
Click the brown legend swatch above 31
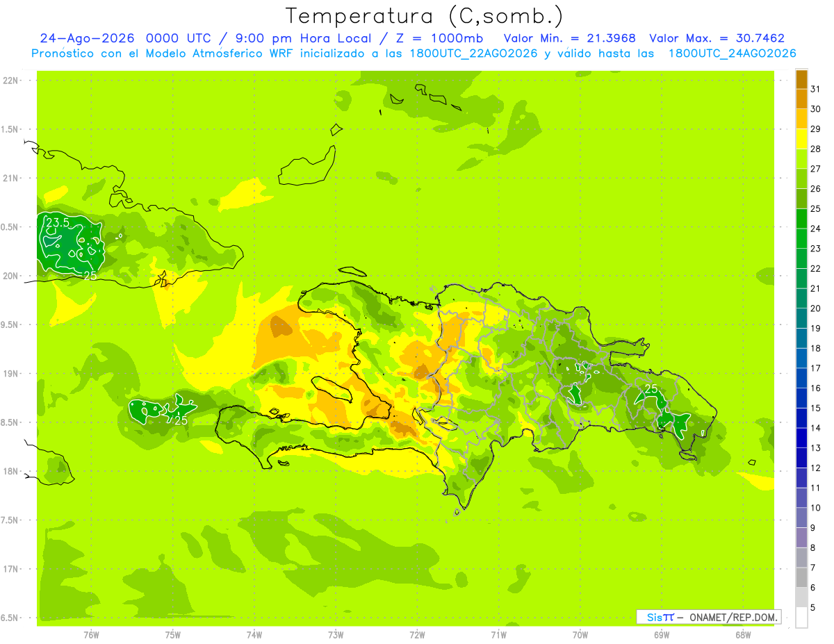pos(801,79)
